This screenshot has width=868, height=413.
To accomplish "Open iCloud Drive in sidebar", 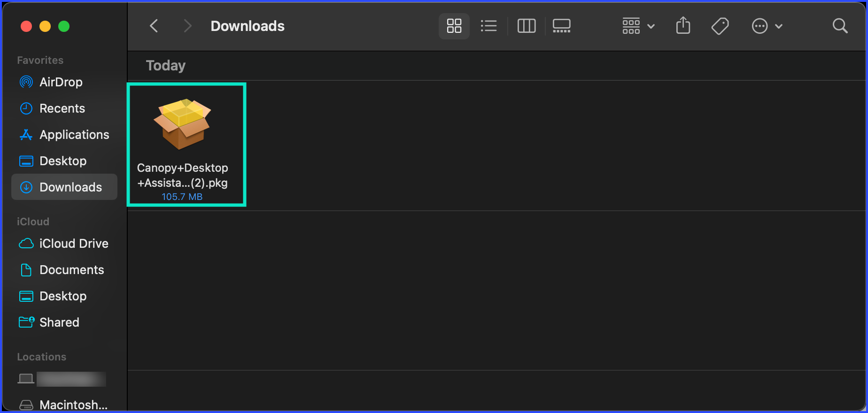I will click(x=64, y=244).
